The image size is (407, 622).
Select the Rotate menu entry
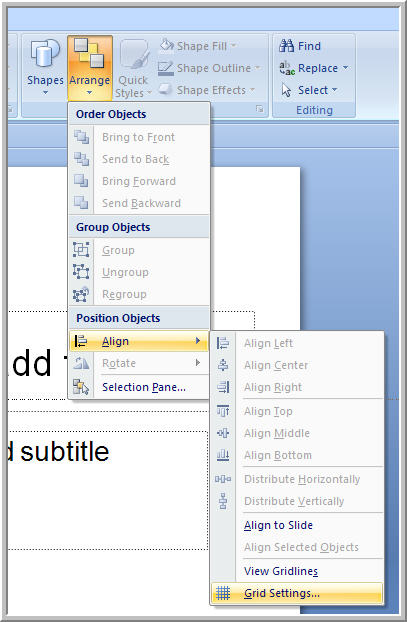139,363
